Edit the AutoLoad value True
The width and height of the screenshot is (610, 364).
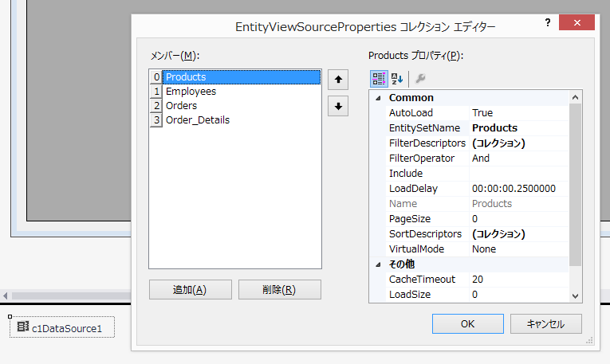point(519,112)
